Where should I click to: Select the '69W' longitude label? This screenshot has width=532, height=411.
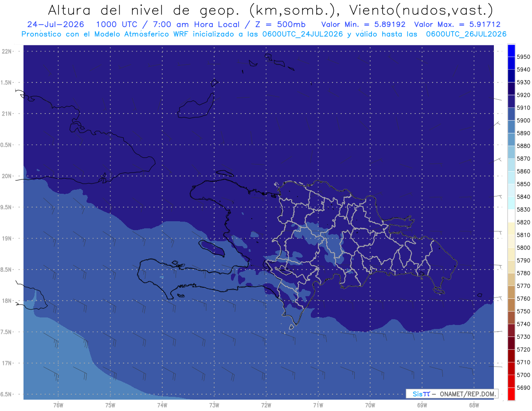point(422,405)
